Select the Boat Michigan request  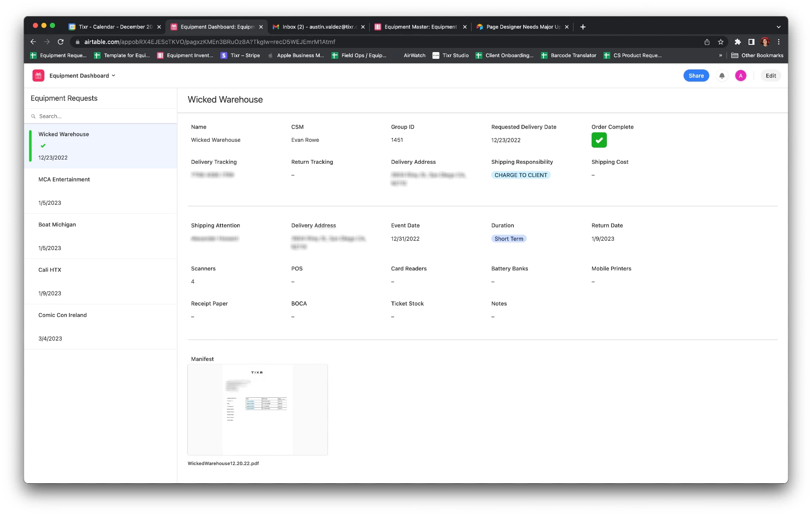101,237
